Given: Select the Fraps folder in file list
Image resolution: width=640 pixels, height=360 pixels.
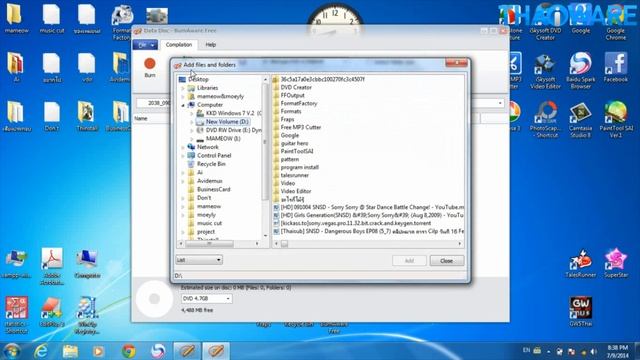Looking at the screenshot, I should pos(287,119).
